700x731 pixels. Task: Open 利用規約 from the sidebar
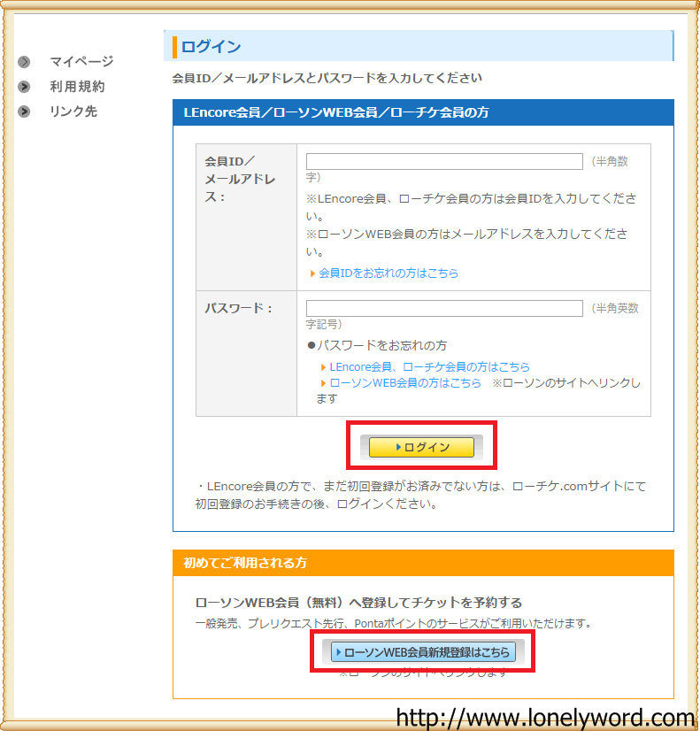tap(77, 87)
